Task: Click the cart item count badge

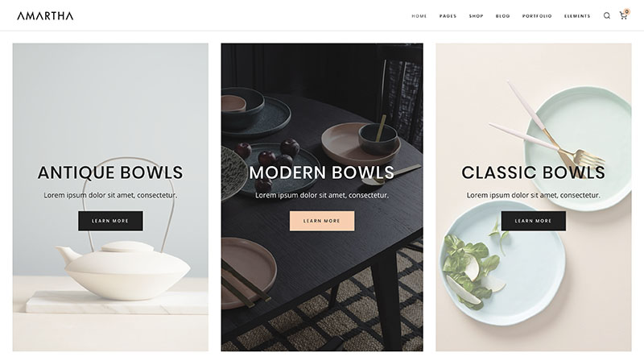Action: tap(627, 11)
